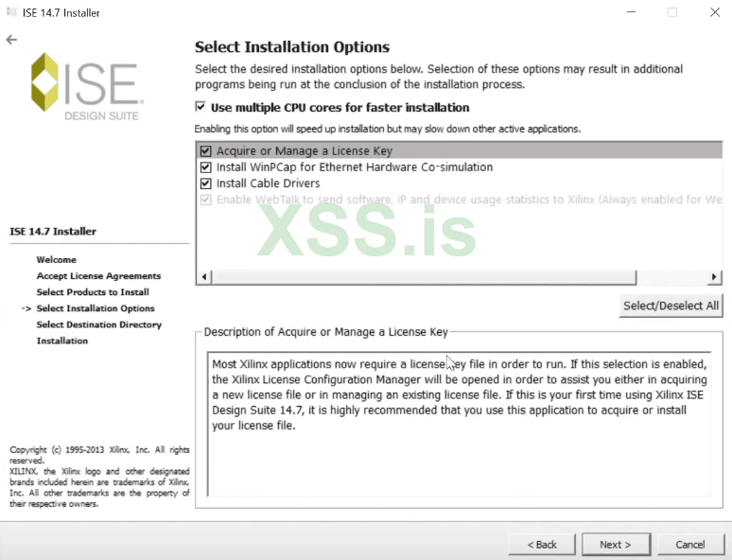Click the Xilinx copyright notice text
732x560 pixels.
pyautogui.click(x=99, y=477)
